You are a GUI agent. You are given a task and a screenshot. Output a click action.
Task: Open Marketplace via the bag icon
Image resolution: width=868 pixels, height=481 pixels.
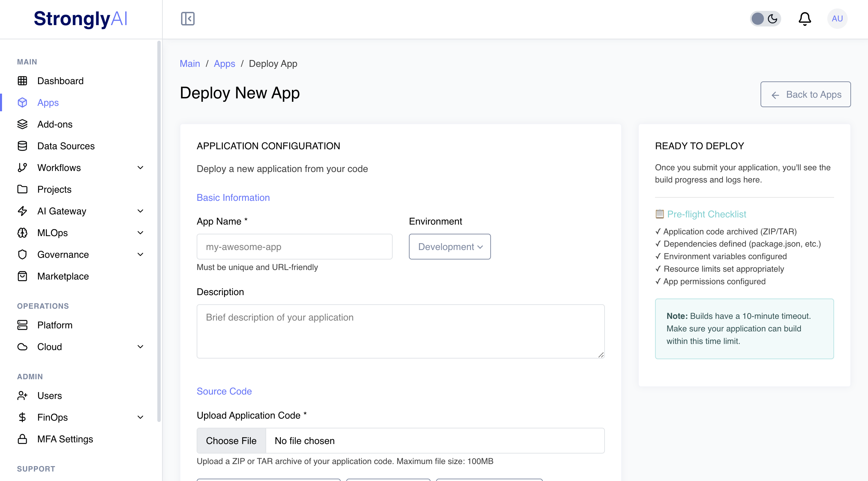[x=22, y=276]
